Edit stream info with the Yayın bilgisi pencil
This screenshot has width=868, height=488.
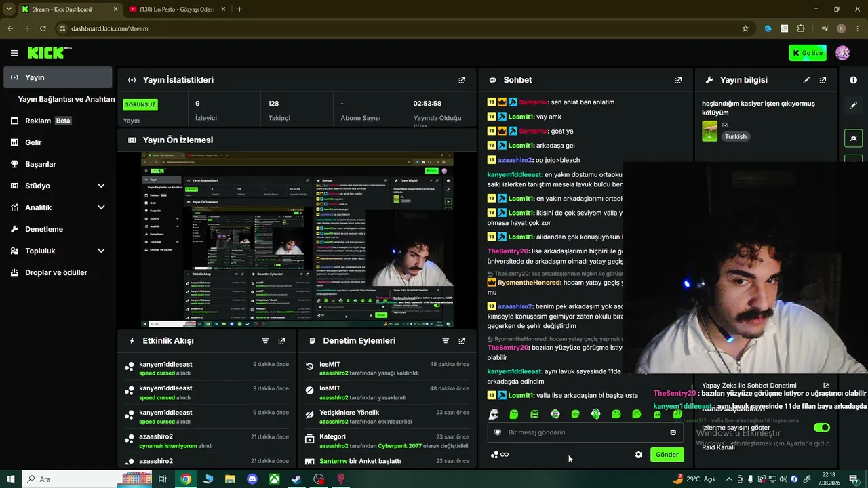point(806,80)
